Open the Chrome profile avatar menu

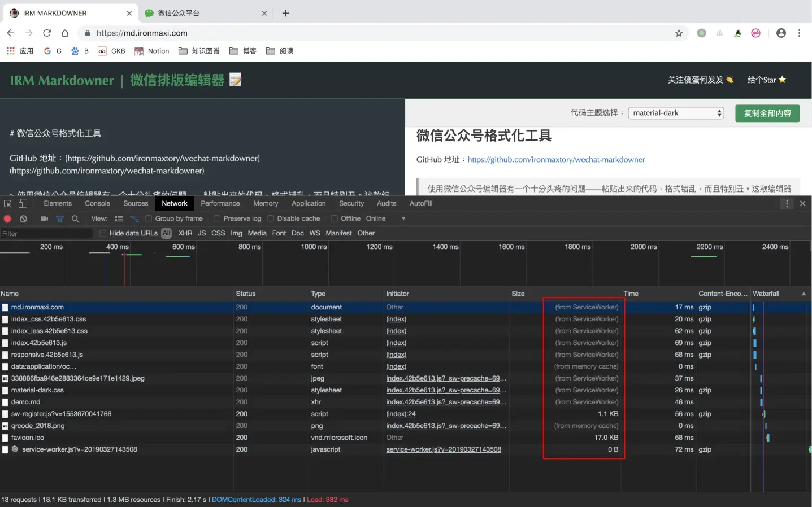coord(781,33)
